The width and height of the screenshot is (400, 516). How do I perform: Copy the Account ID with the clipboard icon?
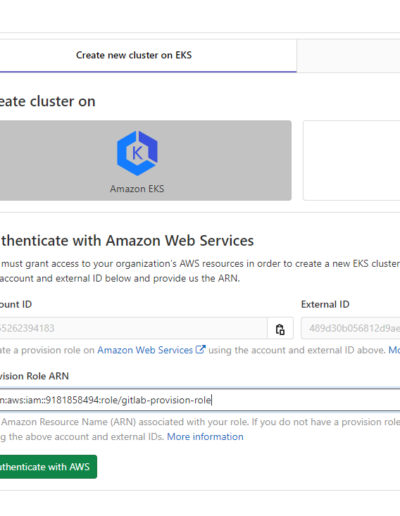click(x=280, y=328)
